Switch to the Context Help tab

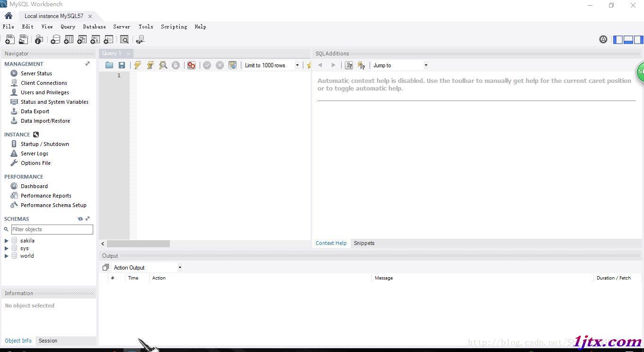coord(331,243)
